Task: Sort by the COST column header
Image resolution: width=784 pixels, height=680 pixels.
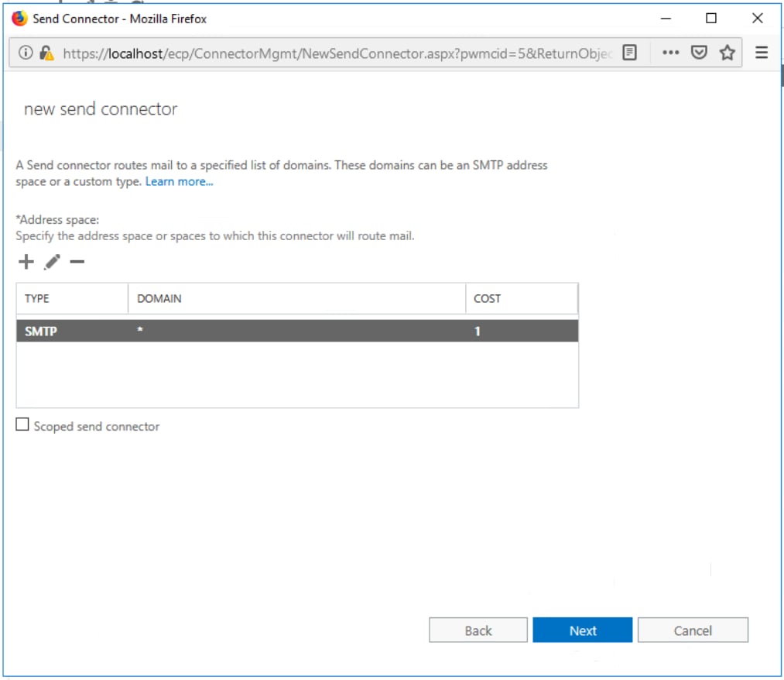Action: point(522,299)
